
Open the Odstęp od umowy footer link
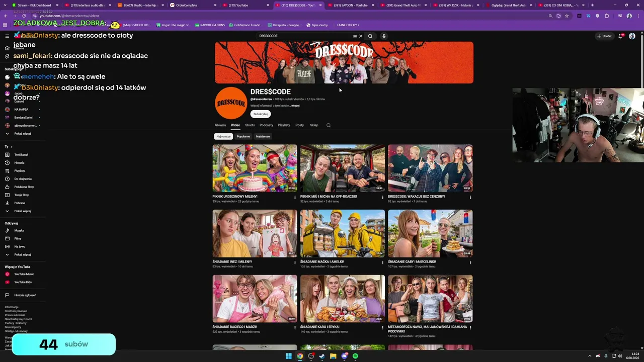pyautogui.click(x=16, y=331)
